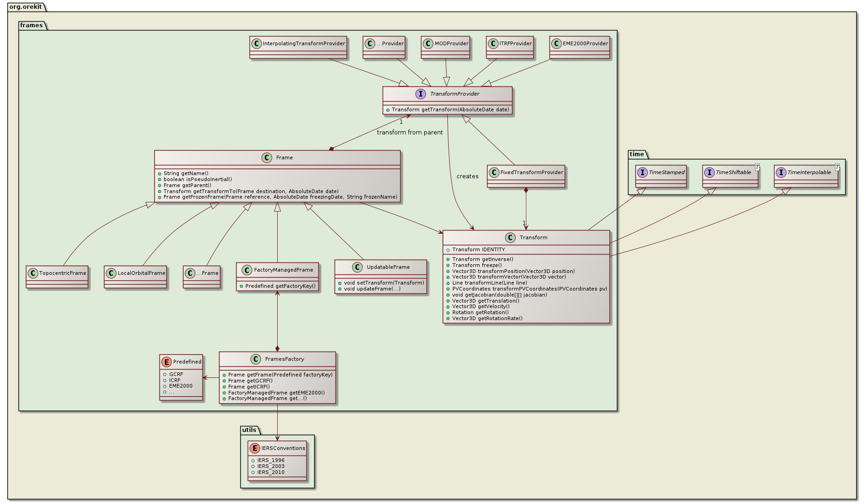Select the Predefined enum icon

[166, 362]
